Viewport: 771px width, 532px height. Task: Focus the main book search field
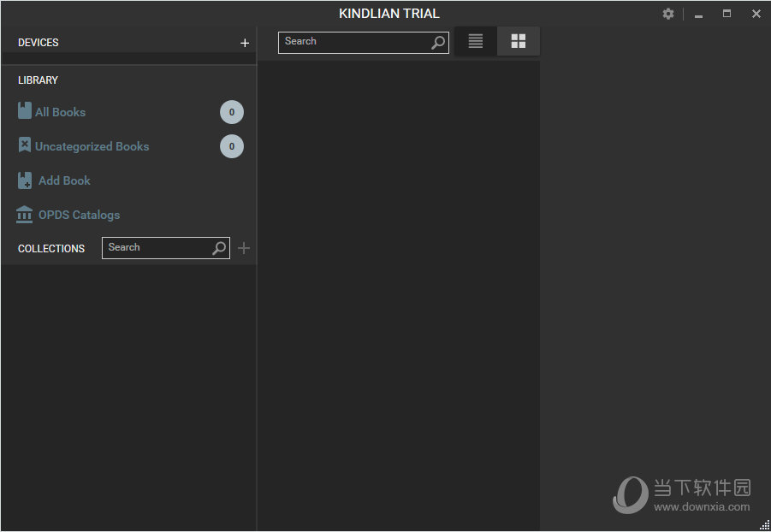pyautogui.click(x=364, y=43)
